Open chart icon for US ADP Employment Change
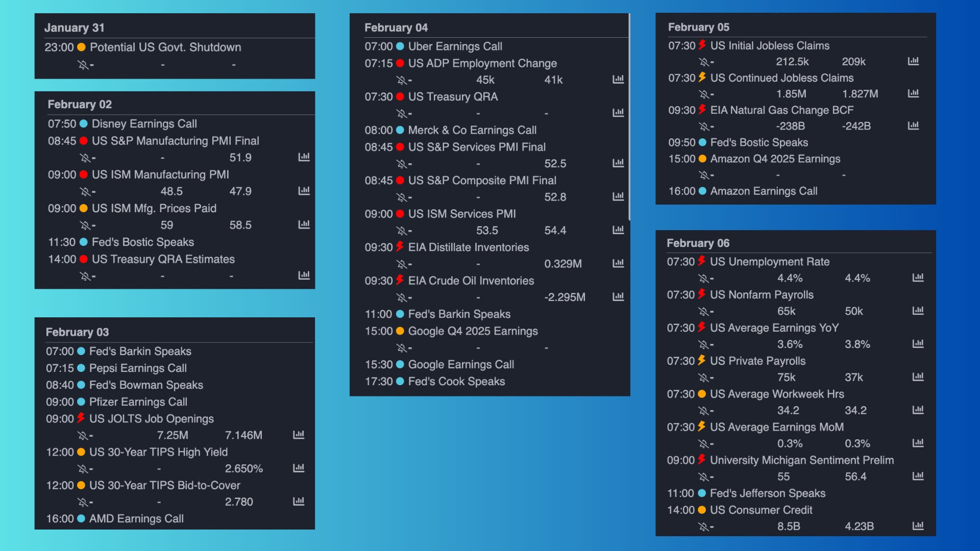 click(x=618, y=80)
